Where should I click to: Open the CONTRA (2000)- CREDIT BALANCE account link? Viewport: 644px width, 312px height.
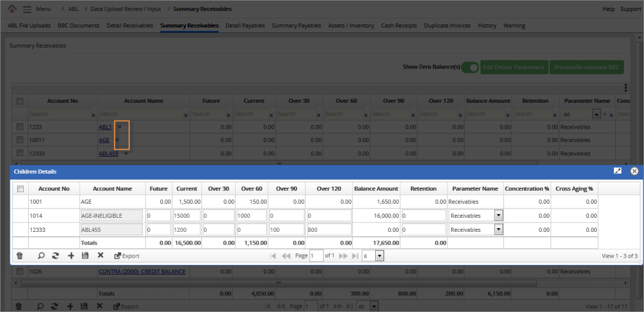click(141, 271)
